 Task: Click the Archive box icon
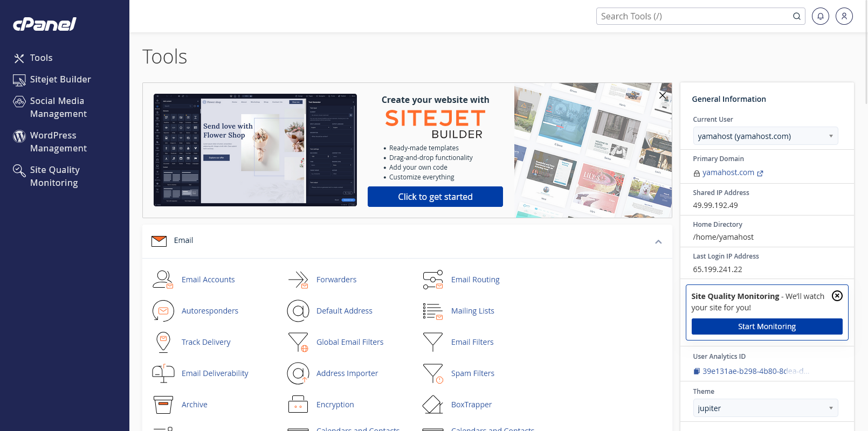pyautogui.click(x=163, y=405)
